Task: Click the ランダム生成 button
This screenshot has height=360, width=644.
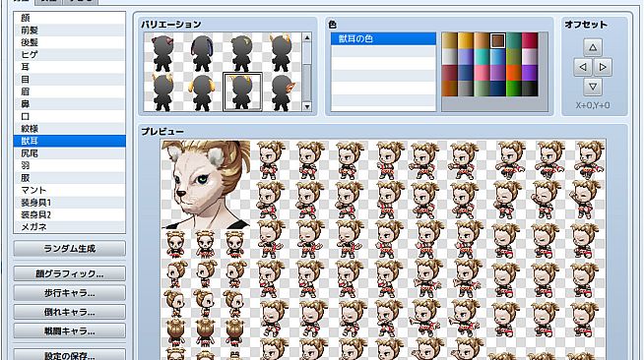Action: point(69,249)
